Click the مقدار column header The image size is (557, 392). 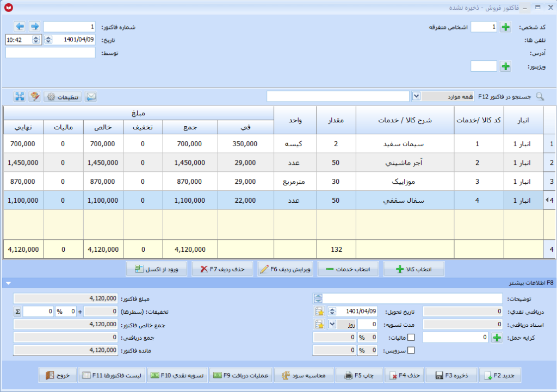click(x=336, y=120)
